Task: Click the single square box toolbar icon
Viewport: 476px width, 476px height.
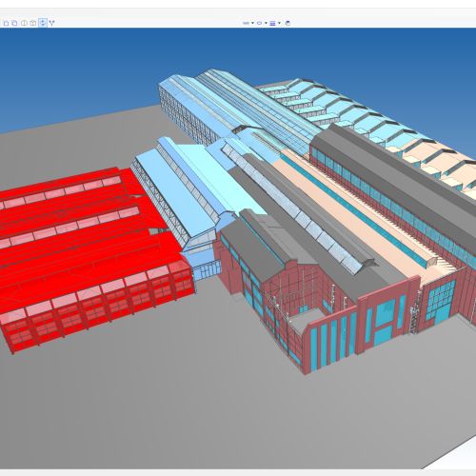Action: (6, 23)
